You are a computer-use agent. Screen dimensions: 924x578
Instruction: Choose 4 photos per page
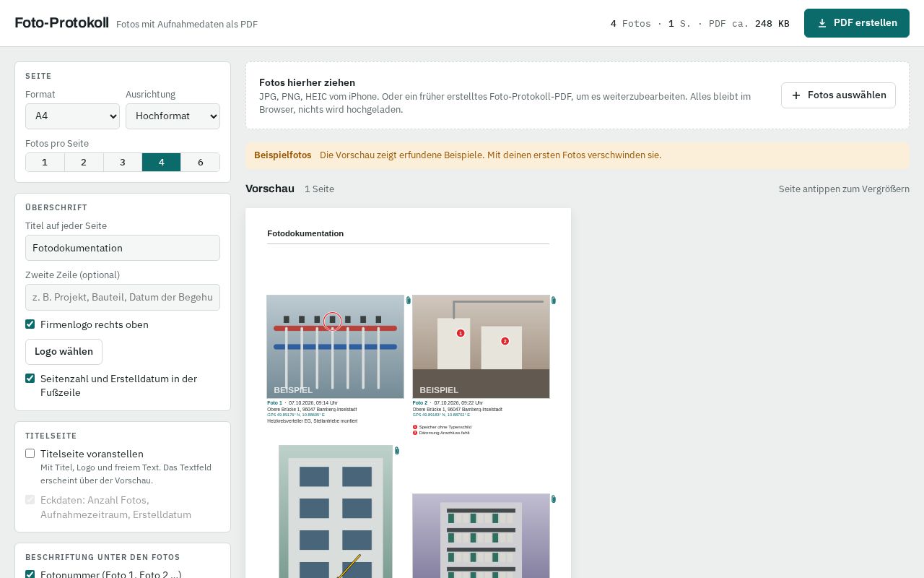[161, 163]
